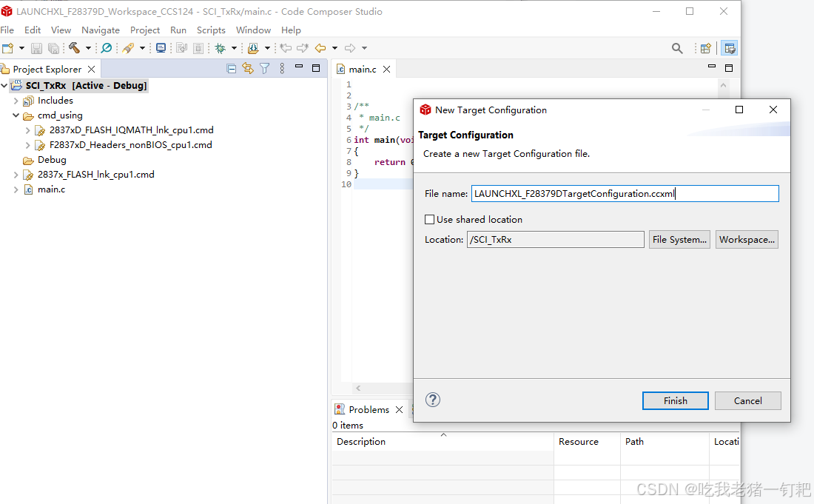
Task: Select the main.c editor tab
Action: [363, 69]
